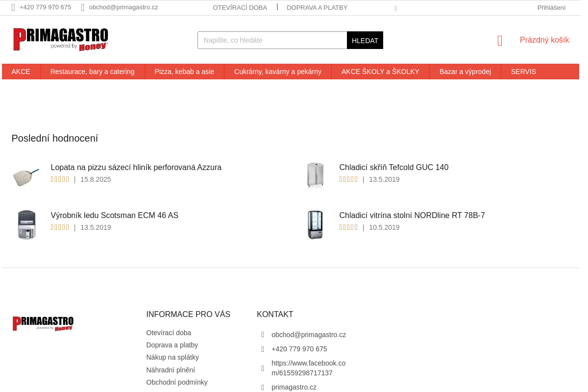
Task: Click the small PRIMAGASTRO footer logo
Action: tap(43, 323)
